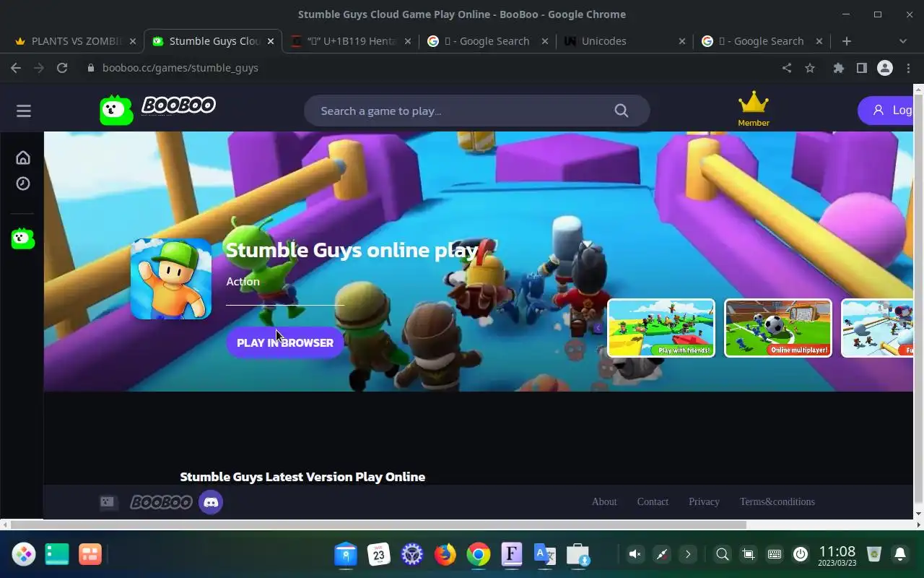Open About link in footer
This screenshot has width=924, height=578.
(604, 501)
